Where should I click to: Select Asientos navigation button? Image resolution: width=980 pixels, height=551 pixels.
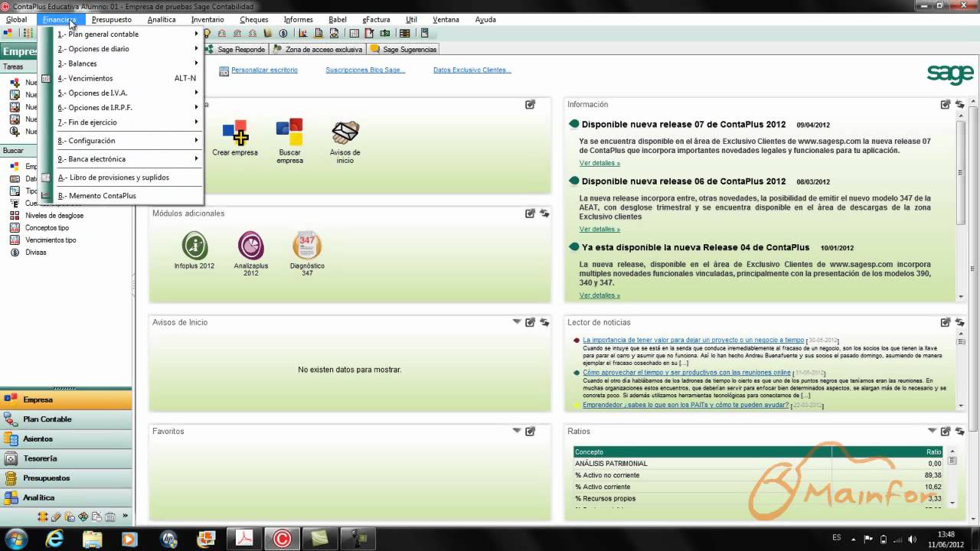click(x=66, y=439)
